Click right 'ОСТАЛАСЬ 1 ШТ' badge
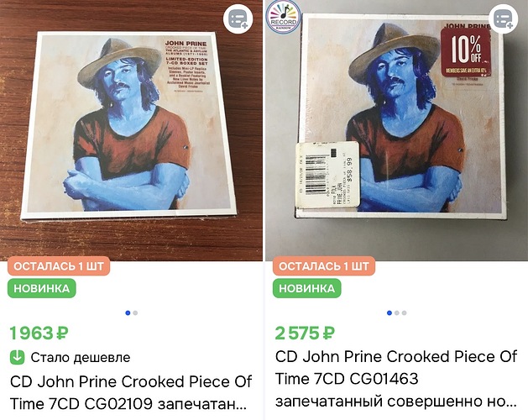The height and width of the screenshot is (420, 528). (x=324, y=266)
